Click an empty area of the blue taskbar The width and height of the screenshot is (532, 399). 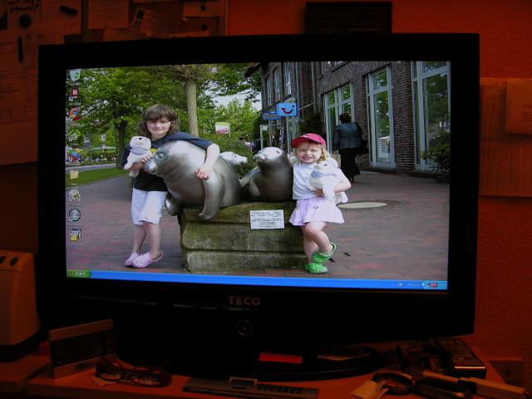coord(249,279)
